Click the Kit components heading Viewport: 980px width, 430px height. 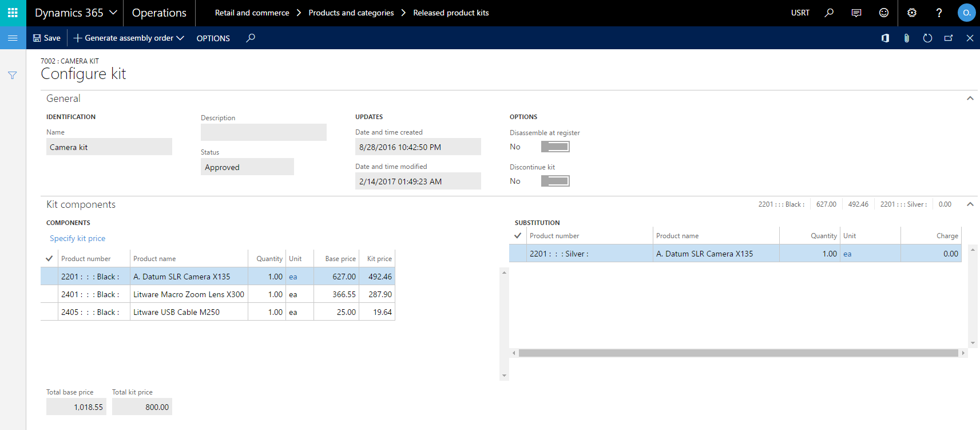point(81,204)
